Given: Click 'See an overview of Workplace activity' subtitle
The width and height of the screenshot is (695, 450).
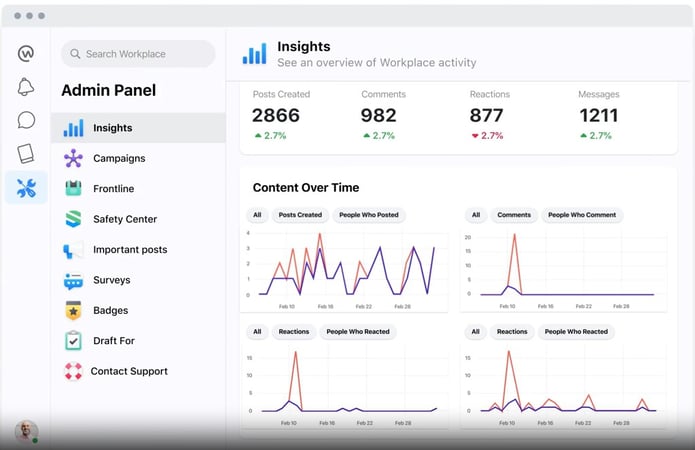Looking at the screenshot, I should [x=377, y=63].
